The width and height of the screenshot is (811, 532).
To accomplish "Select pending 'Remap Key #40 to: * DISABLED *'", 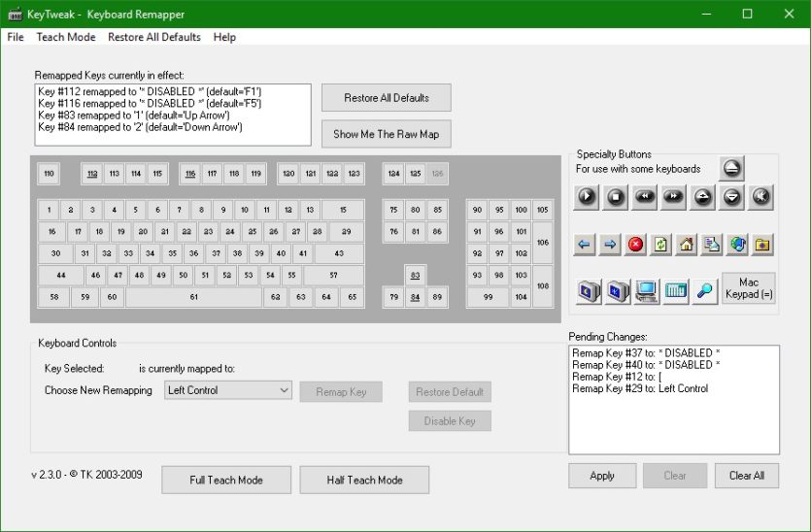I will [x=674, y=365].
